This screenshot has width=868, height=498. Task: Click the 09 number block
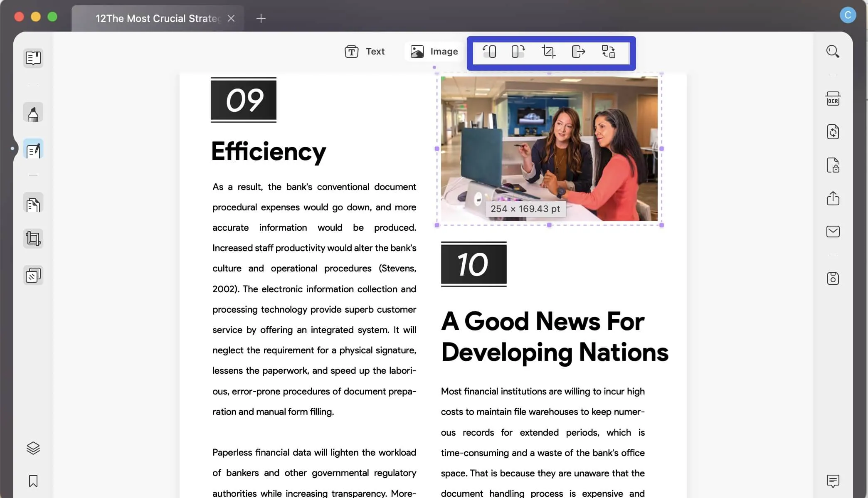point(244,100)
